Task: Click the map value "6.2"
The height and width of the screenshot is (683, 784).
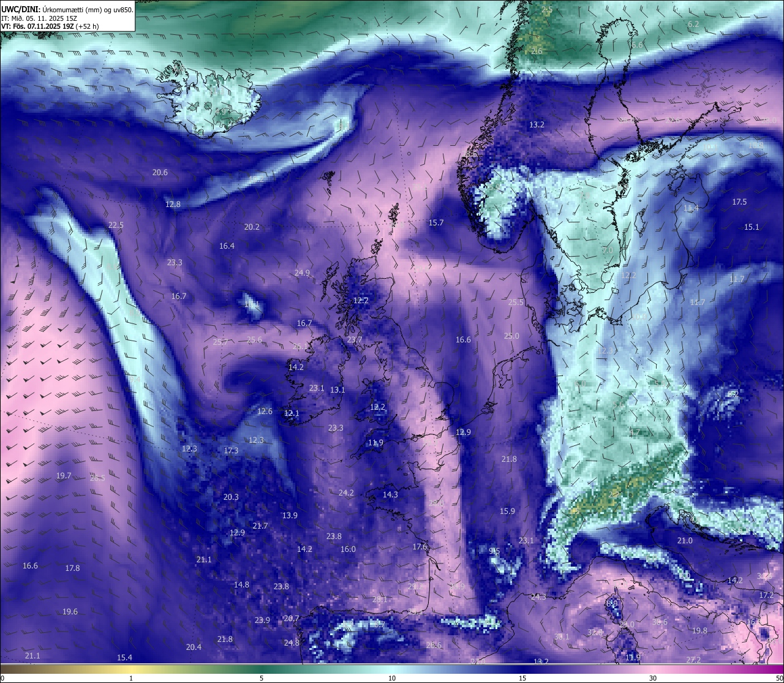Action: (693, 24)
